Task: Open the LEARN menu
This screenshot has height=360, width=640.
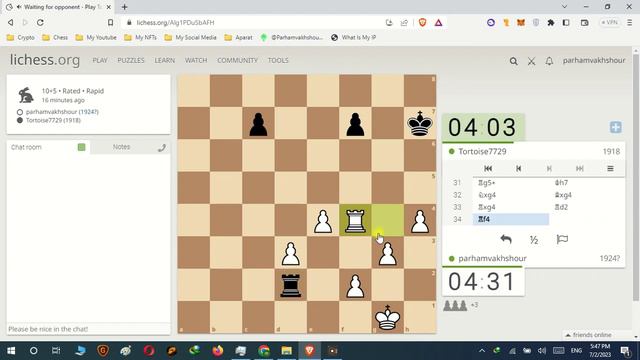Action: tap(164, 60)
